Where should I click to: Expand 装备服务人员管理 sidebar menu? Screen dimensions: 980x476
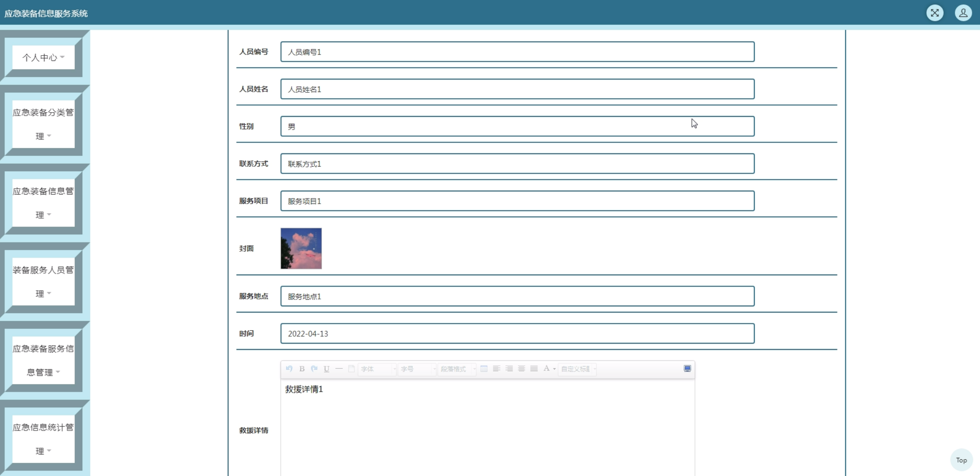(43, 281)
